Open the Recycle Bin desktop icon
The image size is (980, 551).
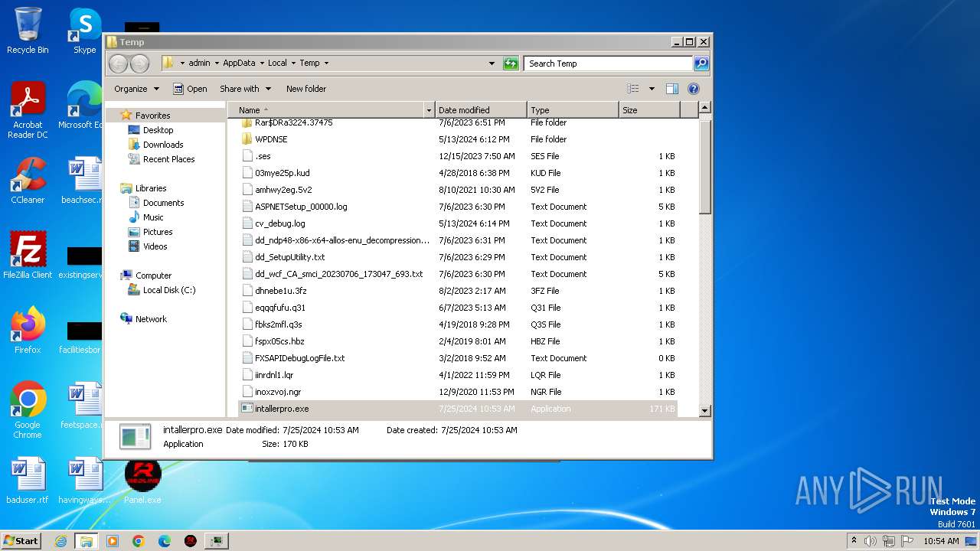coord(28,31)
